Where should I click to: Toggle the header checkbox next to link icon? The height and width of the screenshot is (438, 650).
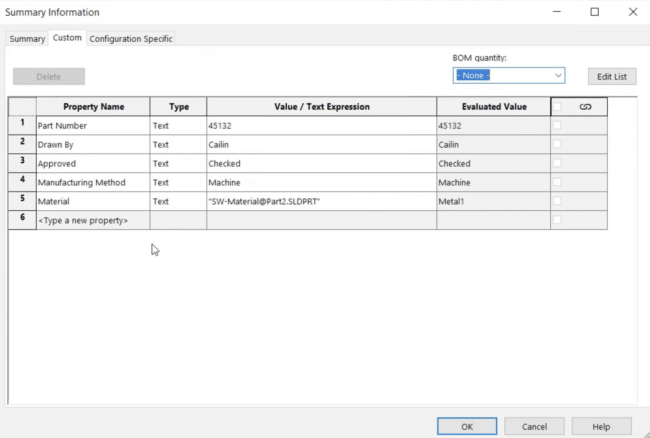click(557, 107)
